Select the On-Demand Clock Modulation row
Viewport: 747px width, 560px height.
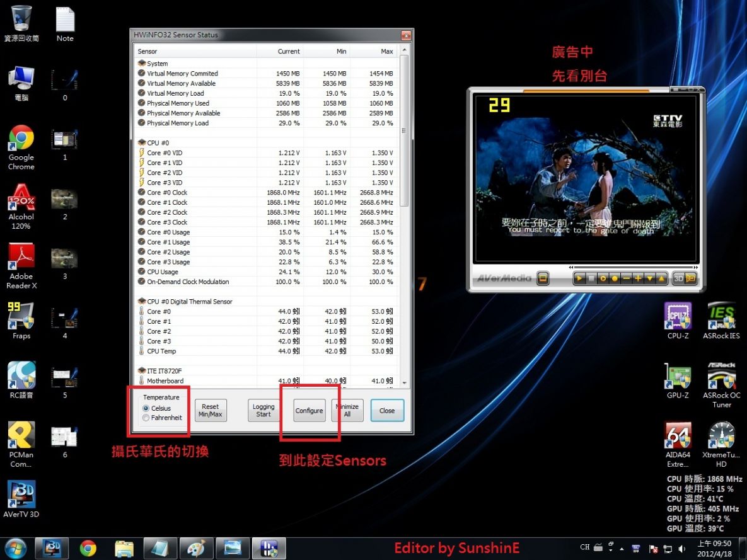tap(267, 282)
